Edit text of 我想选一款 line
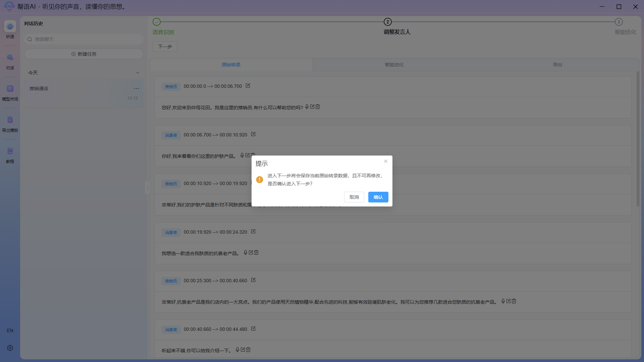644x362 pixels. coord(251,252)
